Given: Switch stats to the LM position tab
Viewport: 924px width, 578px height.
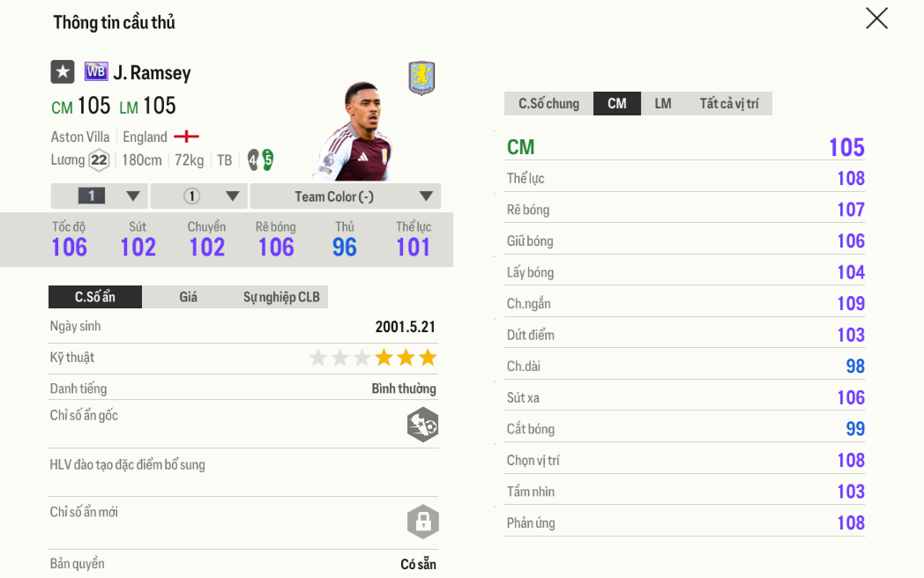Looking at the screenshot, I should click(663, 104).
